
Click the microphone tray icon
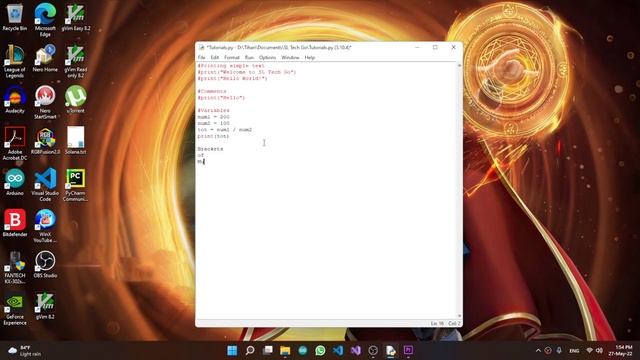coord(559,351)
